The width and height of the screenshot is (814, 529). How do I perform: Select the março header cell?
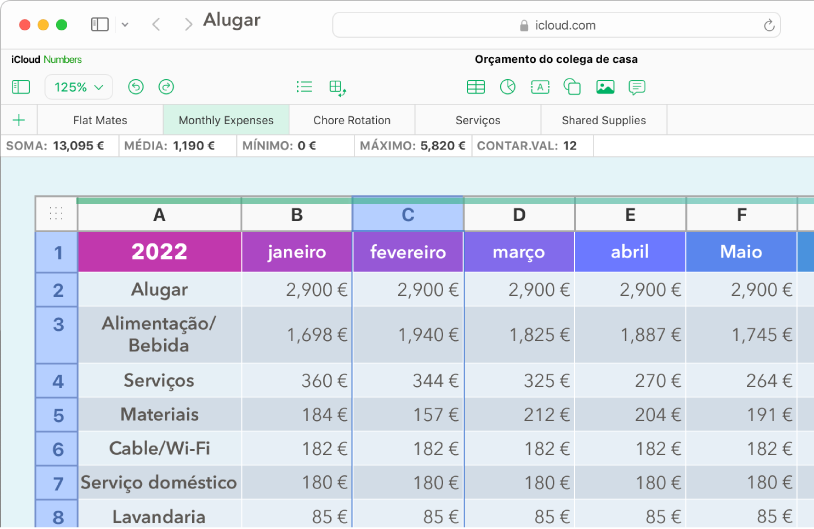pos(519,252)
